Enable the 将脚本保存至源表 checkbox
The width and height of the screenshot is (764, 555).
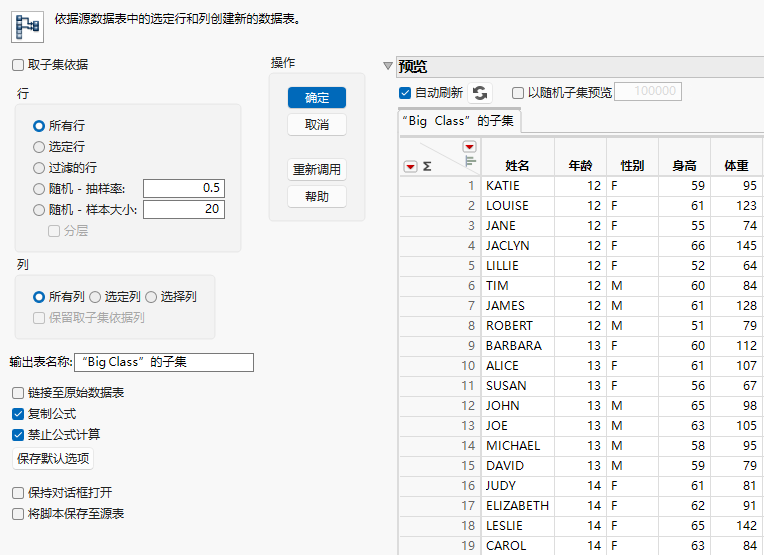coord(18,514)
